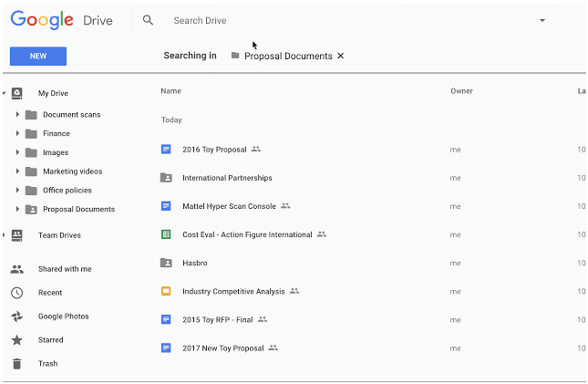Sort by the Name column header
This screenshot has height=384, width=588.
pyautogui.click(x=170, y=91)
